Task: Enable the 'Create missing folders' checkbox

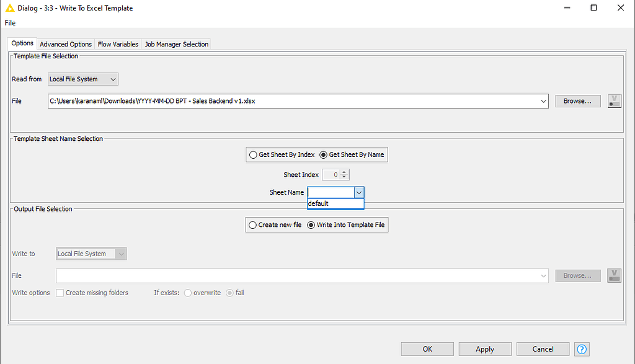Action: (60, 292)
